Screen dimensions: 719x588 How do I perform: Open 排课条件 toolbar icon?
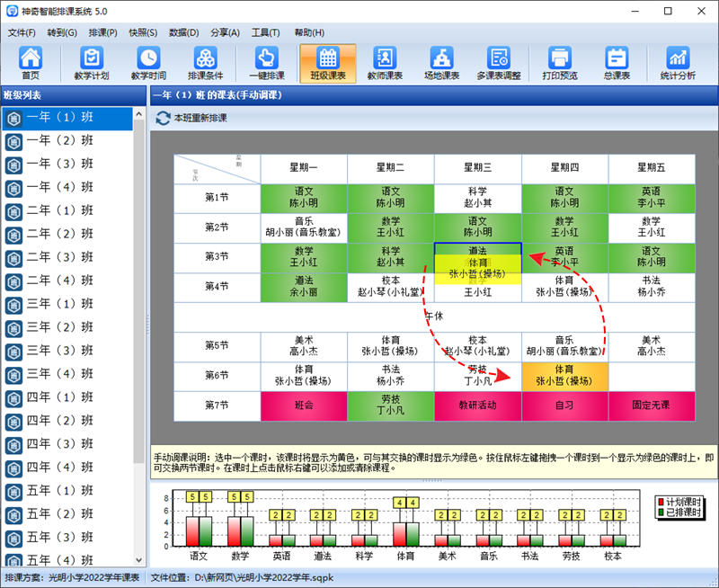pos(205,63)
